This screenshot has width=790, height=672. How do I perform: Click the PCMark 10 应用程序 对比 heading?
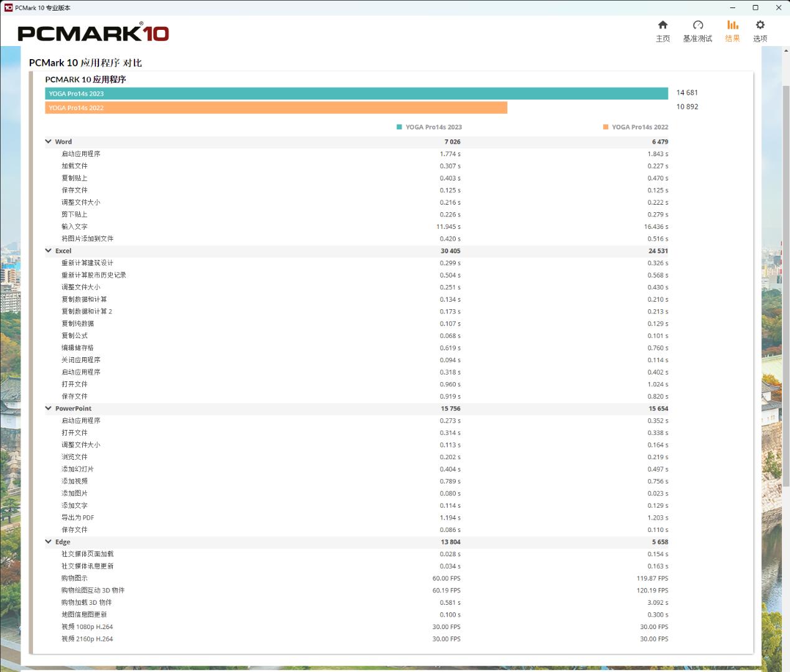(86, 63)
